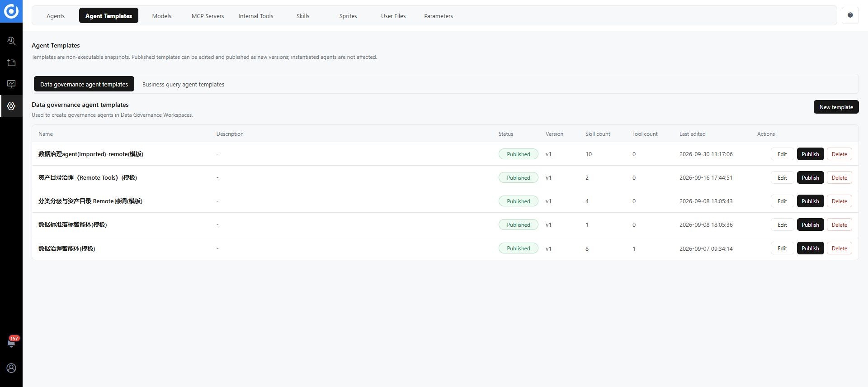
Task: Publish 分类分级与资产目录 Remote 联调 template
Action: click(810, 201)
